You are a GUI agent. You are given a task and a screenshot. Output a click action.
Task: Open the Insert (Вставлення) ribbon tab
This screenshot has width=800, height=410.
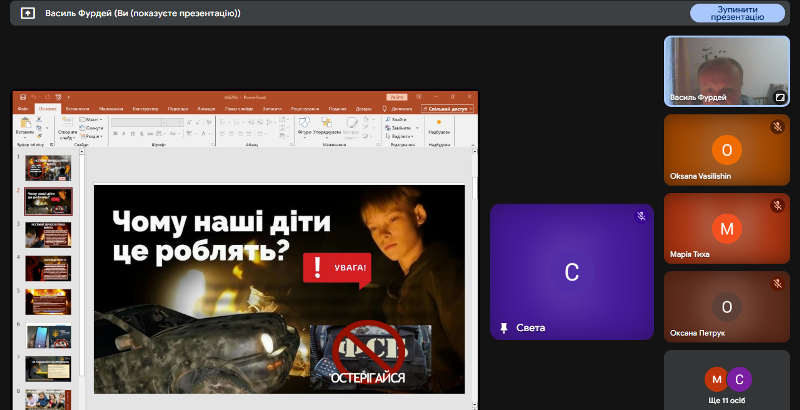77,108
